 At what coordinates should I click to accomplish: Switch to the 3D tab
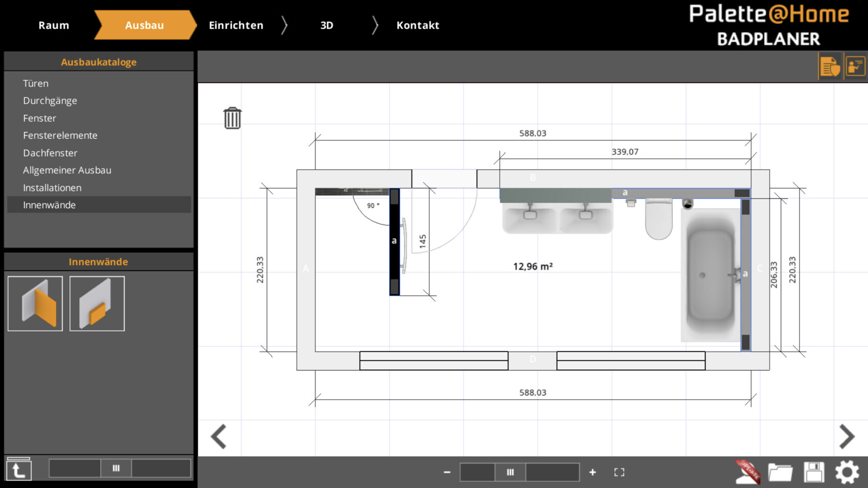tap(327, 25)
